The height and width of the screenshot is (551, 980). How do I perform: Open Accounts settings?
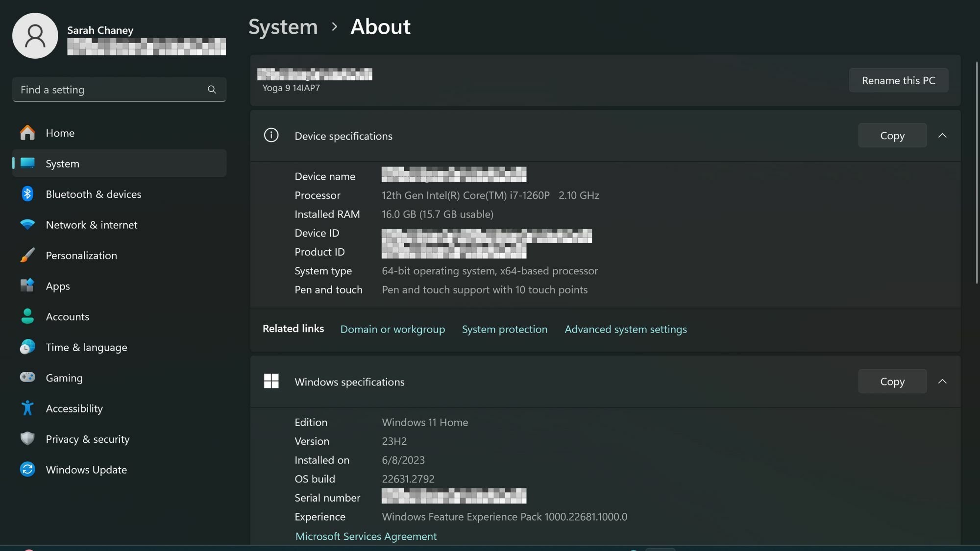[68, 316]
